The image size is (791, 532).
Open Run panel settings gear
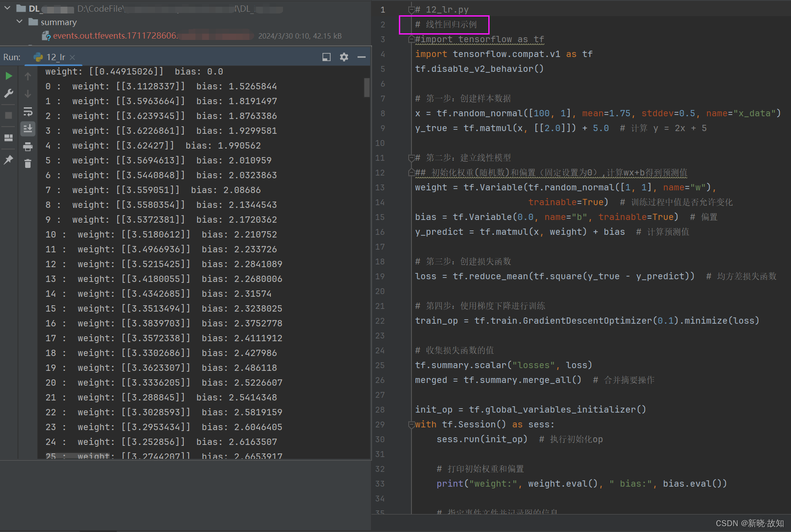point(344,57)
